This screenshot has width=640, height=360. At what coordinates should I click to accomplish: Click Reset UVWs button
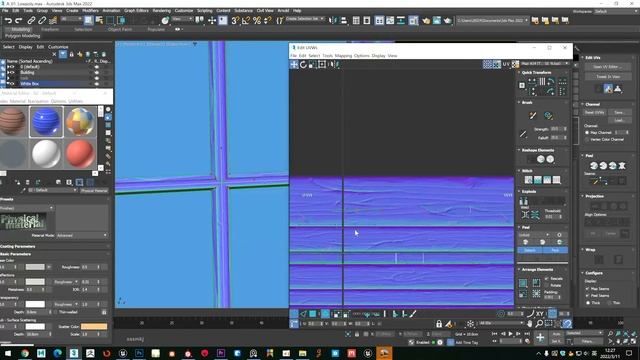pyautogui.click(x=594, y=112)
